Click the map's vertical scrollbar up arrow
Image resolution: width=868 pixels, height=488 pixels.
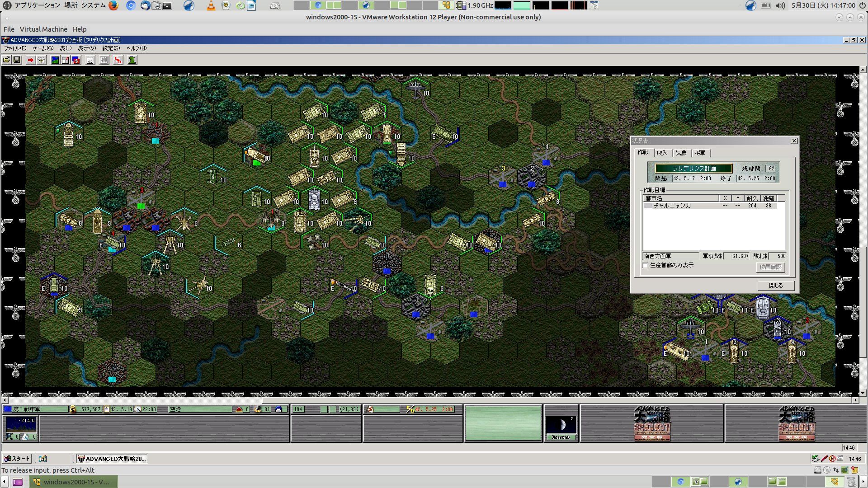pyautogui.click(x=863, y=70)
